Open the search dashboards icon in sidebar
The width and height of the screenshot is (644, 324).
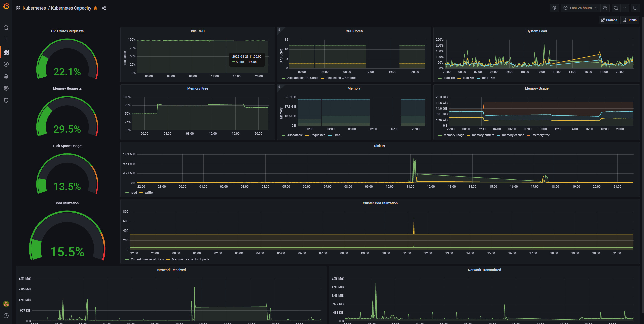pyautogui.click(x=6, y=28)
